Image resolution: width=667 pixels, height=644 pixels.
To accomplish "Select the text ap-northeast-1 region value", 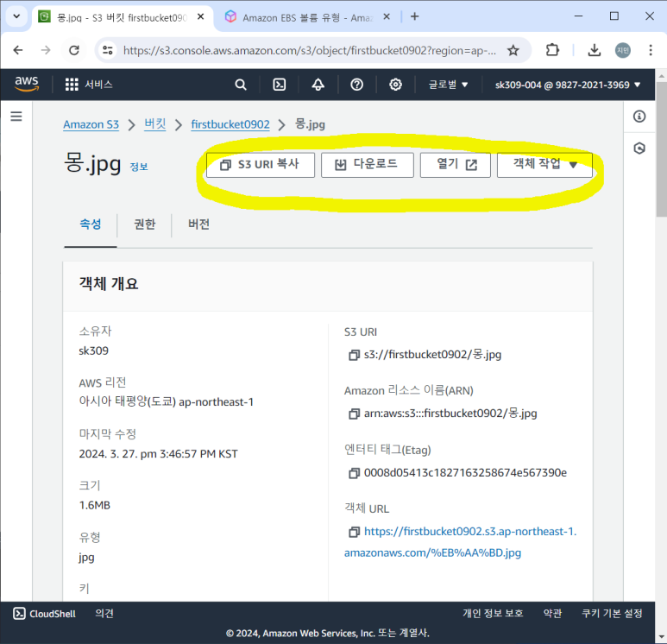I will click(216, 402).
